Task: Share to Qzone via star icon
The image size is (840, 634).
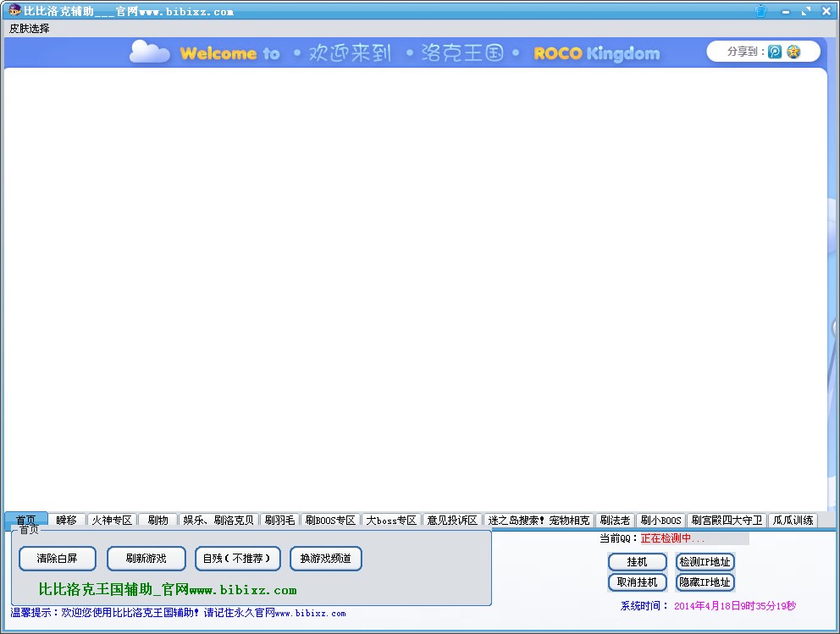Action: (793, 52)
